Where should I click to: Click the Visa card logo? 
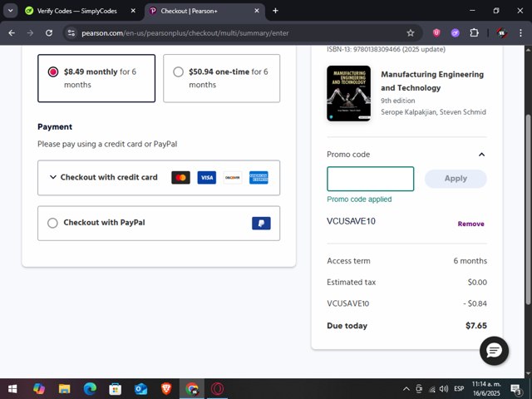(207, 177)
